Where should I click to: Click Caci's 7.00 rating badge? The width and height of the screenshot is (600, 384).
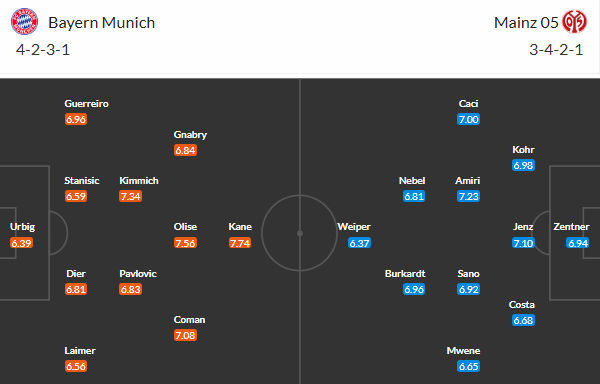(468, 119)
